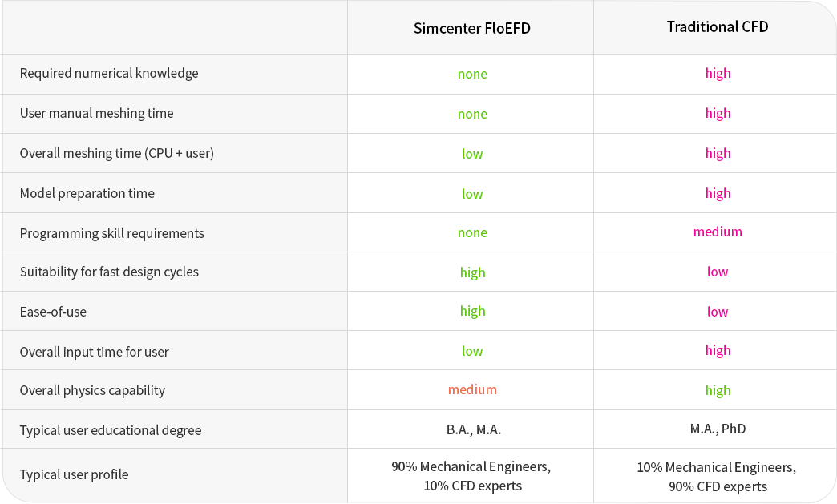Select the Overall physics capability label

tap(92, 390)
